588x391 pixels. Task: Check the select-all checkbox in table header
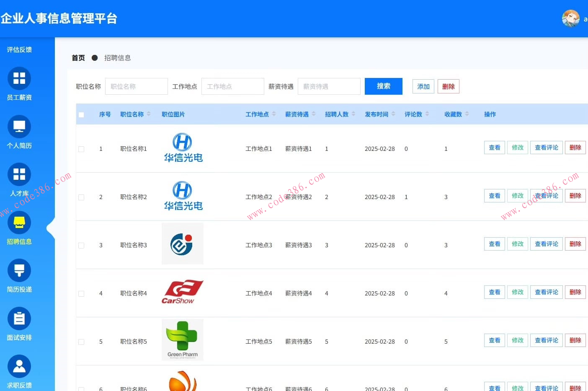tap(81, 114)
